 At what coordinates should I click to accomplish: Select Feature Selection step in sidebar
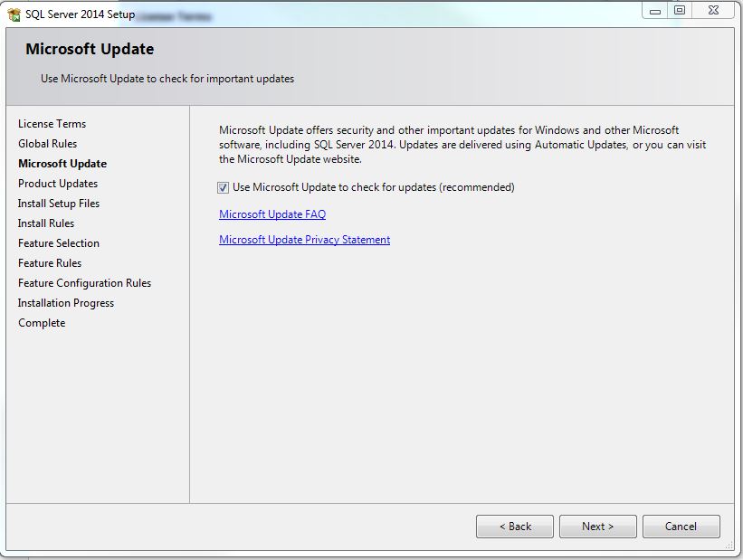[x=59, y=243]
